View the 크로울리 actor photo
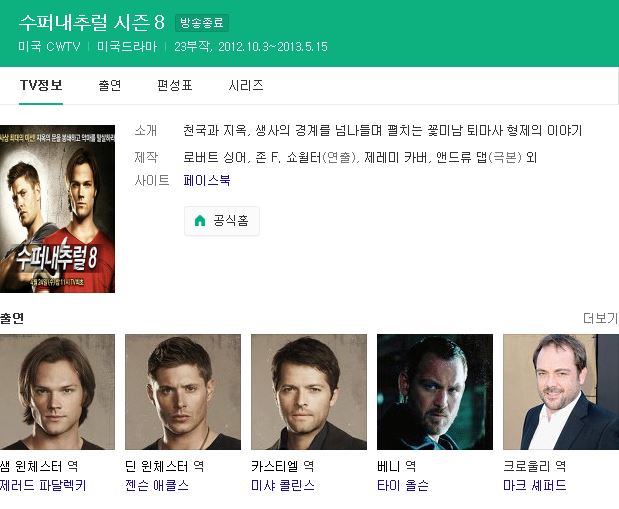This screenshot has width=619, height=509. [x=561, y=392]
